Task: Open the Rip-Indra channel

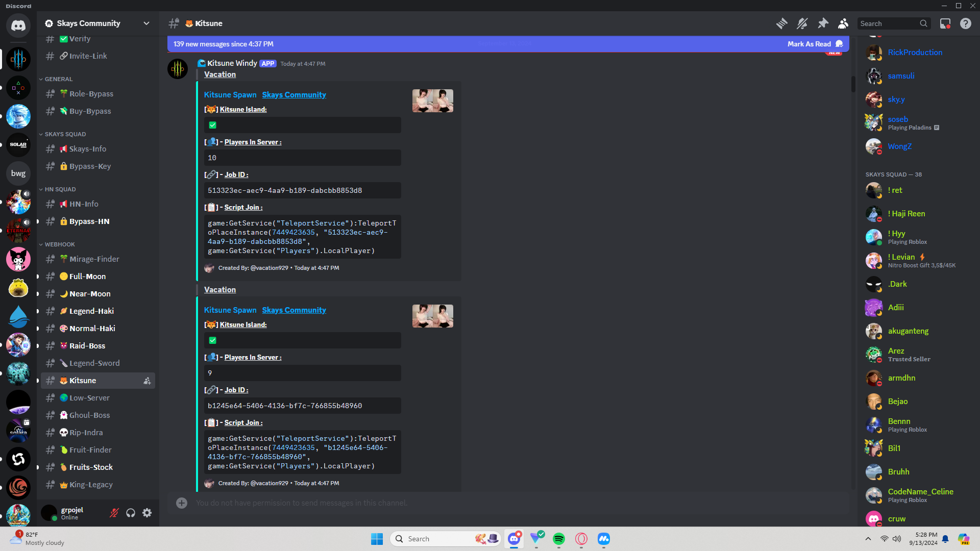Action: pyautogui.click(x=98, y=433)
